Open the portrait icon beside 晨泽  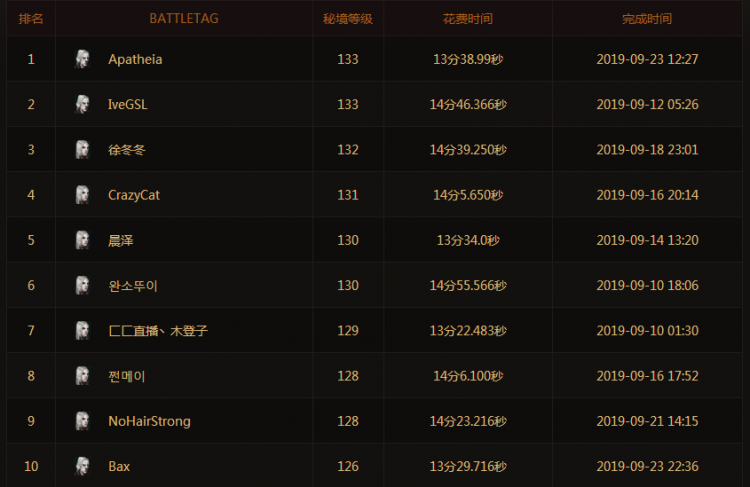point(82,240)
